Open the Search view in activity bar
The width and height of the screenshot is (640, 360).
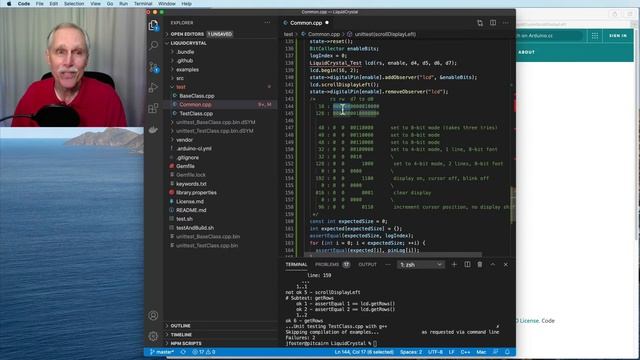tap(153, 45)
